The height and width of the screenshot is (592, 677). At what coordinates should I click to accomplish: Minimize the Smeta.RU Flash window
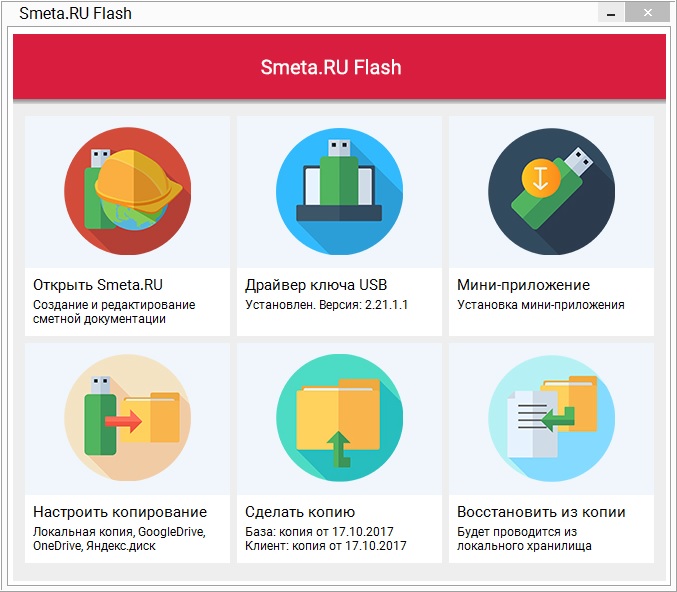[611, 13]
